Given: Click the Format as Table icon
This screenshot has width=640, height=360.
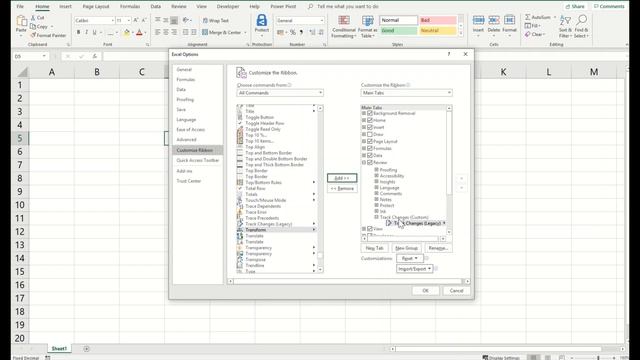Looking at the screenshot, I should click(367, 21).
